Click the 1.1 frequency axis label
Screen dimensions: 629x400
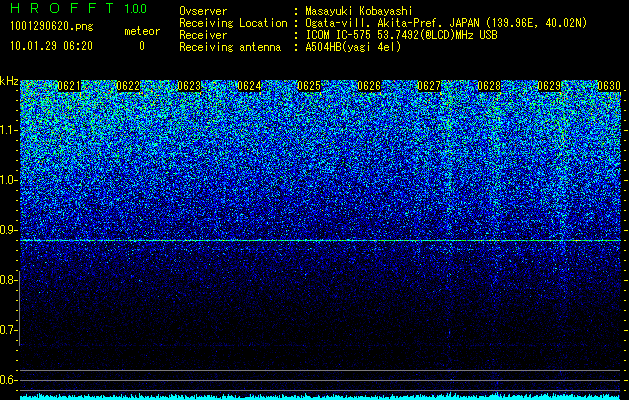[x=8, y=130]
